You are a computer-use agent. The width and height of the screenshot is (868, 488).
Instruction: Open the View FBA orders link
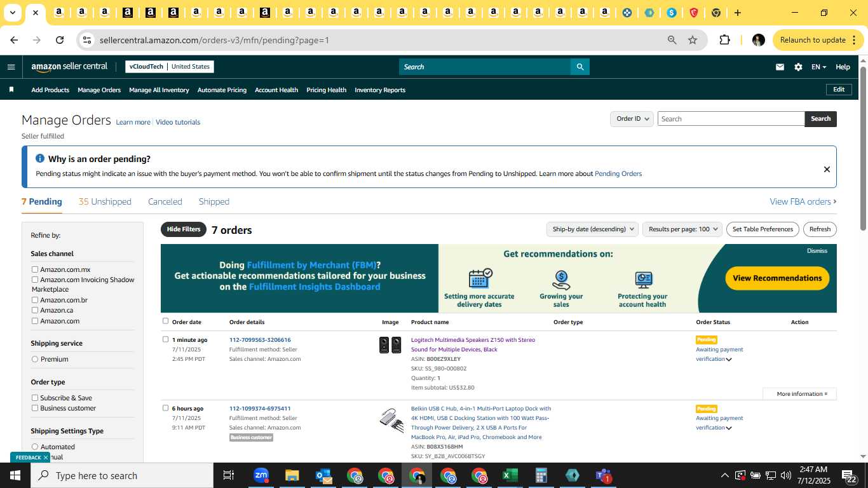point(803,201)
